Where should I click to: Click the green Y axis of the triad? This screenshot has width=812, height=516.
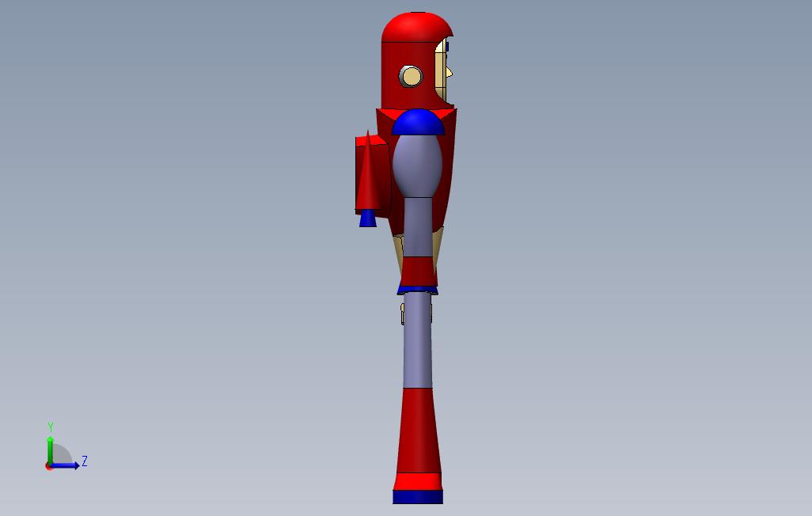point(50,450)
